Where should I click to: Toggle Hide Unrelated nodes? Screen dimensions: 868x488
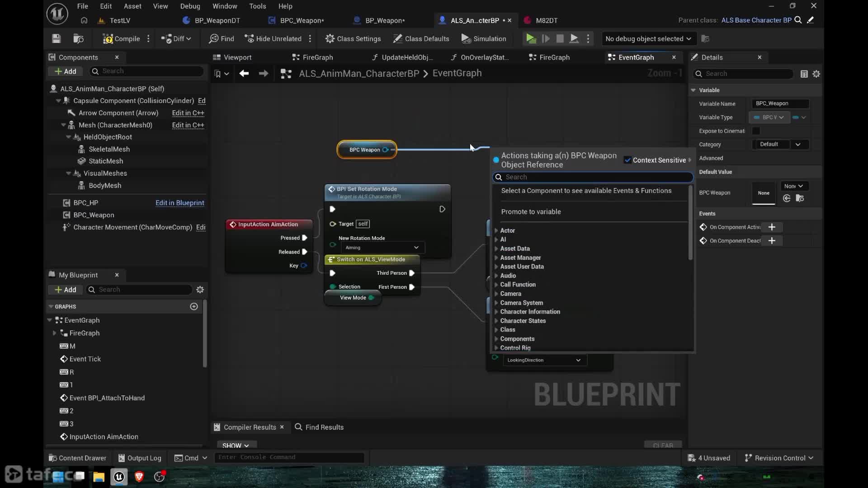(273, 39)
